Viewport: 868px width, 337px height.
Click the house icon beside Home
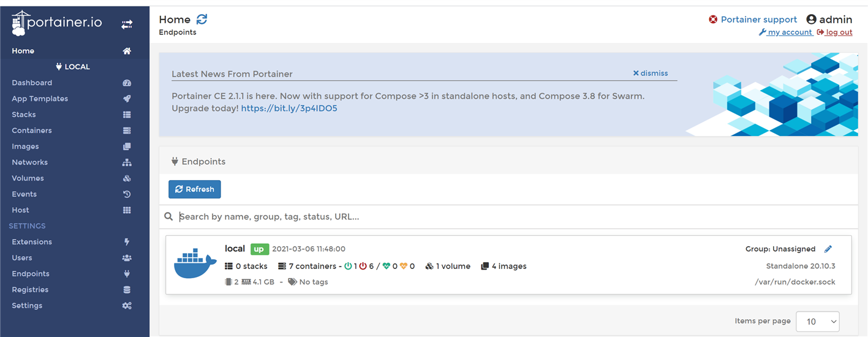127,51
